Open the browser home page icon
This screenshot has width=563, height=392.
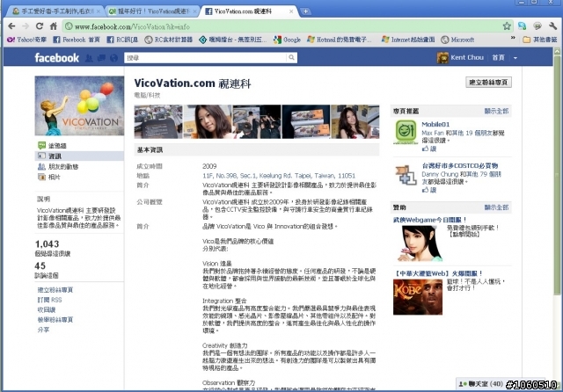click(54, 26)
